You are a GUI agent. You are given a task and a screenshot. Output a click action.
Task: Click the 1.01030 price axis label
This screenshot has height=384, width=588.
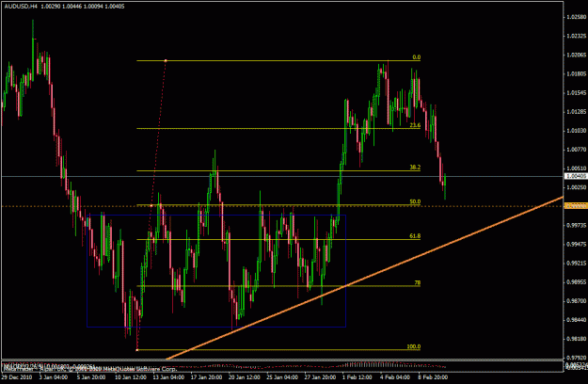pyautogui.click(x=576, y=131)
